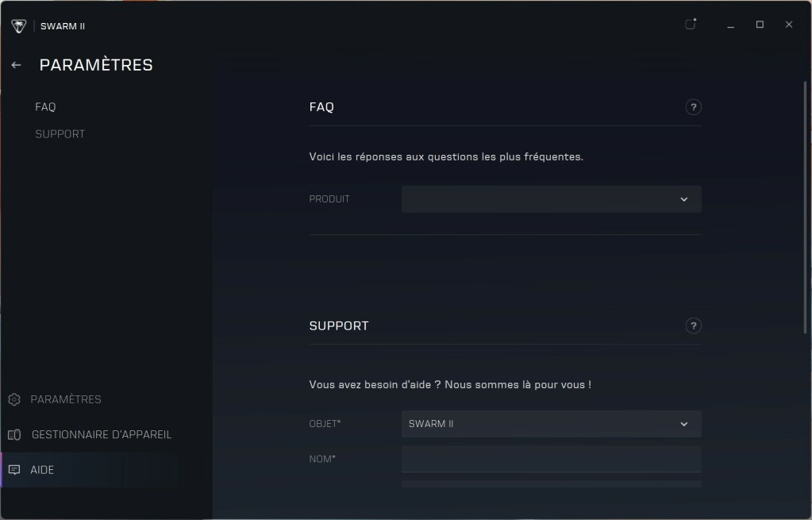Click the PRODUIT label

(x=329, y=199)
